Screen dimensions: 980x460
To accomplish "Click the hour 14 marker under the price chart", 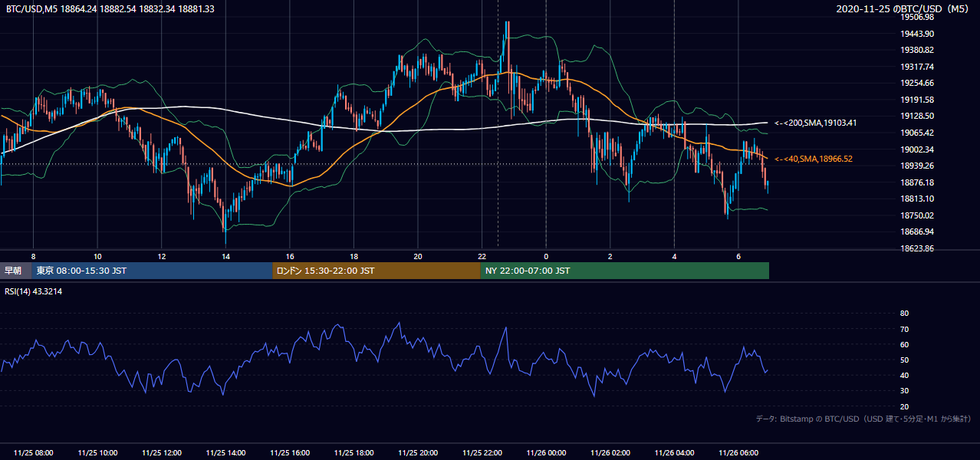I will 225,256.
